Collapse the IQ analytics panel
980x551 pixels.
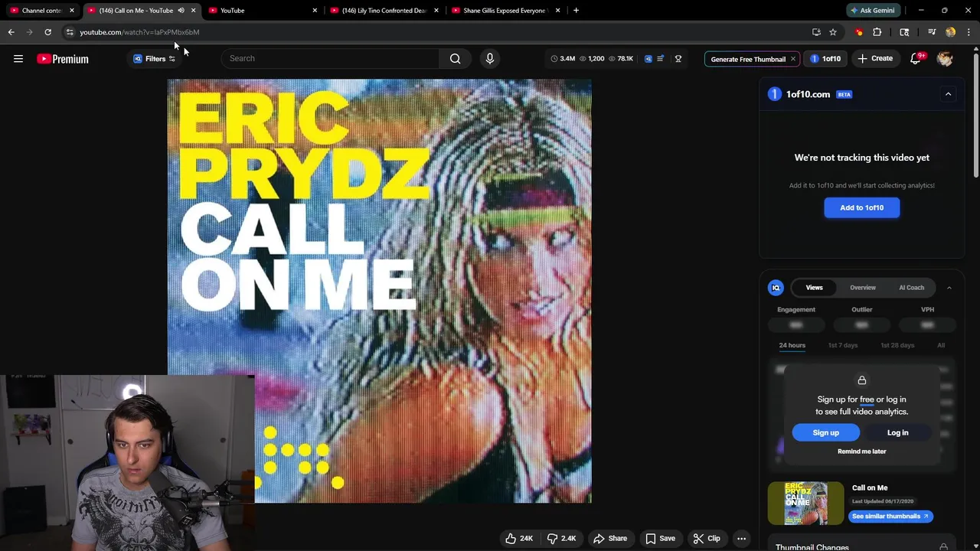(949, 288)
